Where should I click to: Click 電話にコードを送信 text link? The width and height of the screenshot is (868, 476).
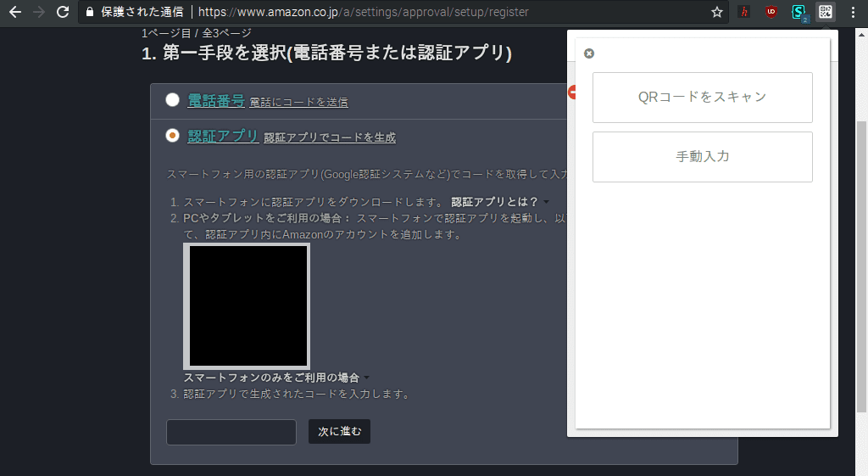point(299,102)
